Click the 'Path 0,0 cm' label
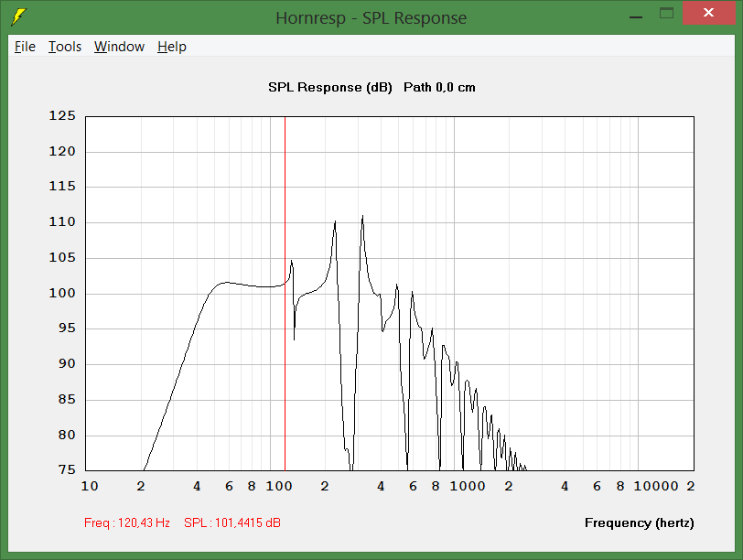 439,87
